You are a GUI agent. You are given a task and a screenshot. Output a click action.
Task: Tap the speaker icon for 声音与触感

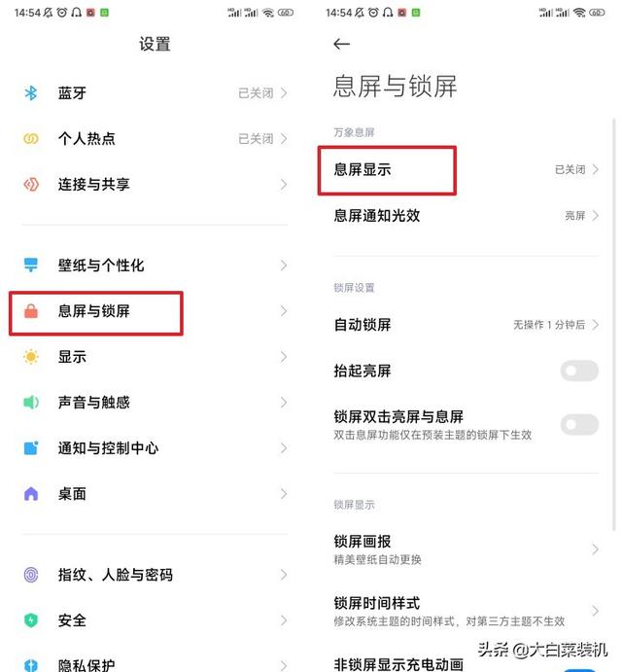(31, 403)
